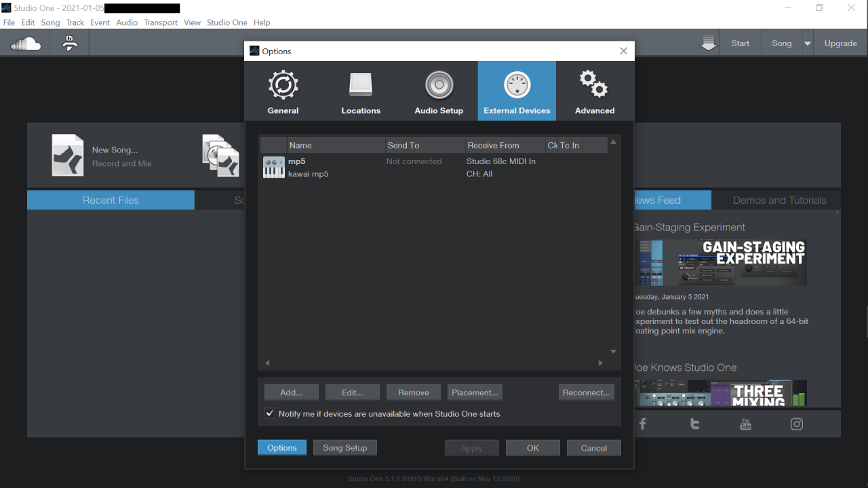Open the Help menu
Image resolution: width=868 pixels, height=488 pixels.
(262, 22)
